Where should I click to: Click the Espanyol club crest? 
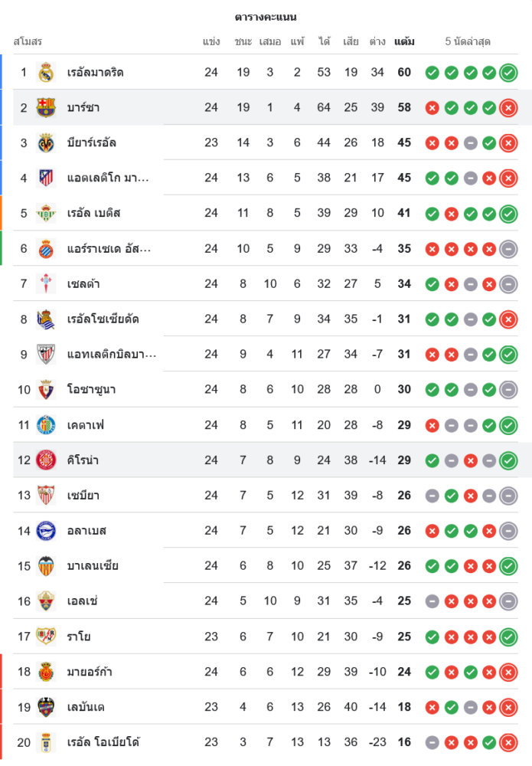coord(46,248)
